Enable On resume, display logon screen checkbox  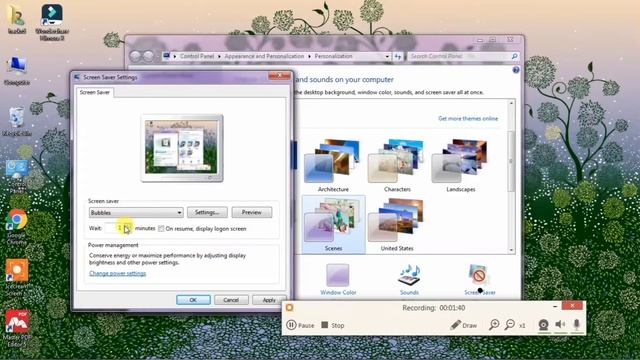(161, 229)
